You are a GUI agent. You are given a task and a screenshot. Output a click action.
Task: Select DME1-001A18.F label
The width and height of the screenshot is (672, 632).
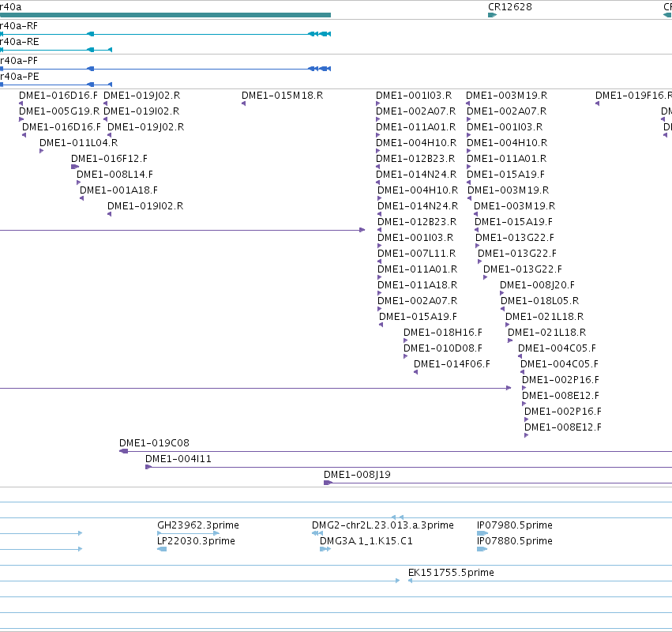point(118,190)
